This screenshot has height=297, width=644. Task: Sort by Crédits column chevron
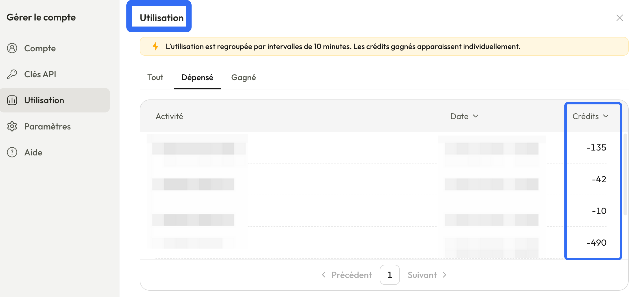(x=606, y=116)
